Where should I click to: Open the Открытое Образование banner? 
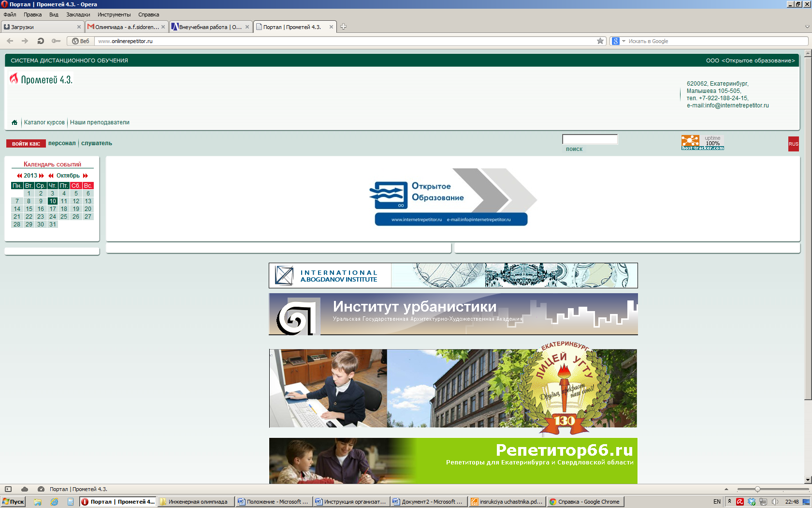pyautogui.click(x=453, y=197)
